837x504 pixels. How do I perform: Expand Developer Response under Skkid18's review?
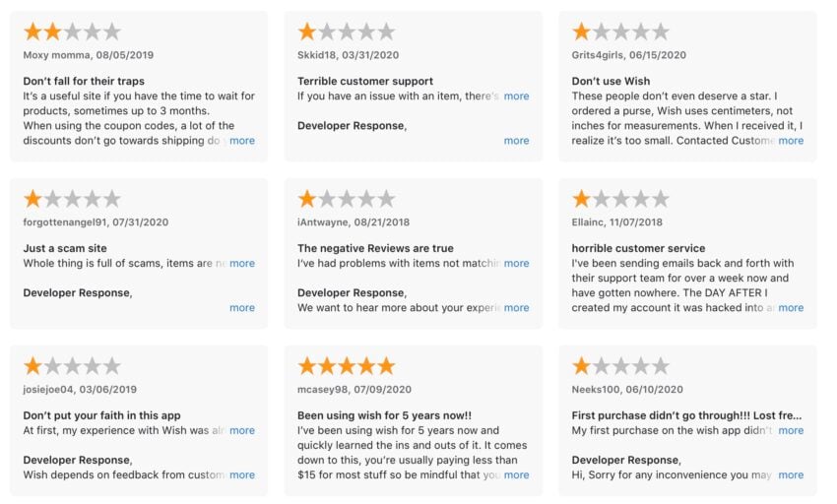tap(516, 141)
